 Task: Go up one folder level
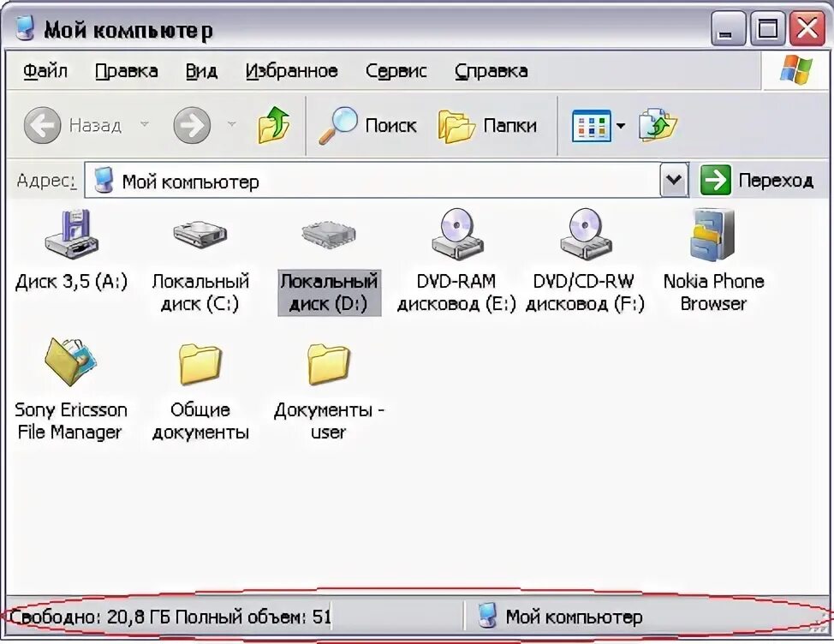[x=274, y=125]
